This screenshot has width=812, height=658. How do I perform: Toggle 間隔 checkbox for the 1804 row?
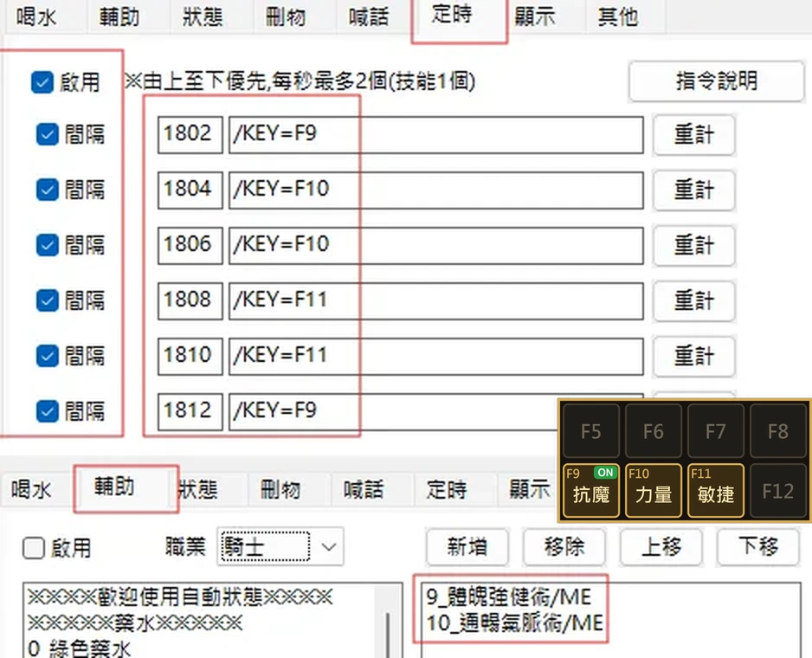point(47,190)
